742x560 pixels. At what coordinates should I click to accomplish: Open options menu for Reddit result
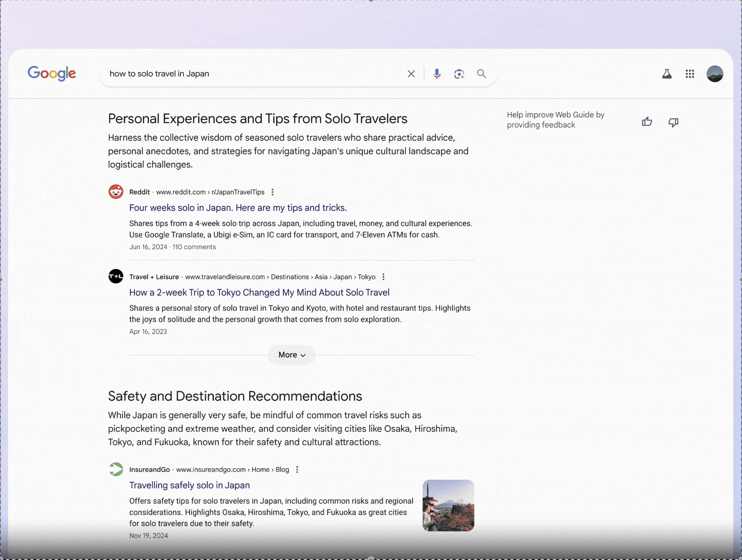pos(272,192)
